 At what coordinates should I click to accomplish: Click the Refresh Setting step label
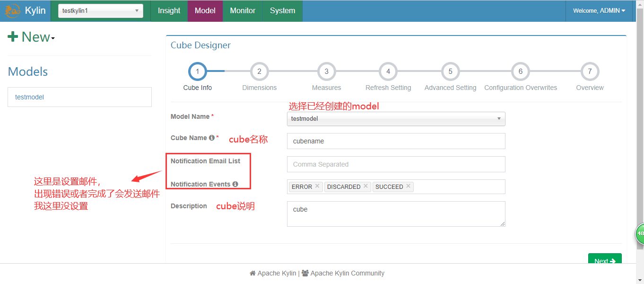[388, 88]
